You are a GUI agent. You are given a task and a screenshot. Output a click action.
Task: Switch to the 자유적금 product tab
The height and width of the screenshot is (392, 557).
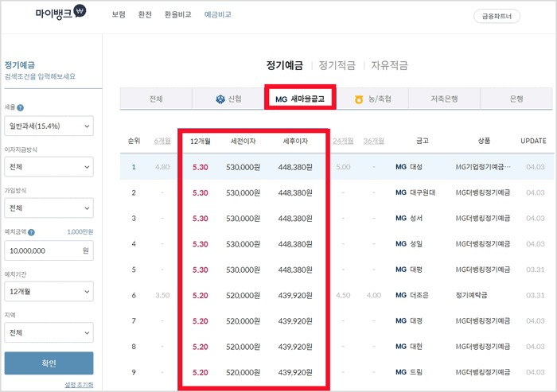click(x=389, y=65)
